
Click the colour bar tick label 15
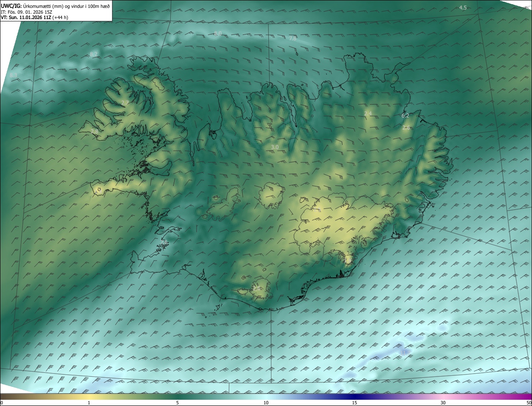[355, 403]
